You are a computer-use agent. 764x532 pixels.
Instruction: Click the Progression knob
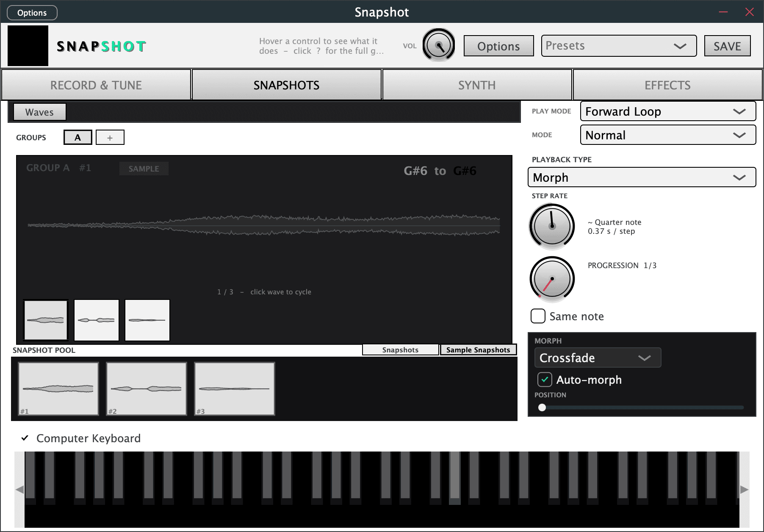tap(552, 279)
